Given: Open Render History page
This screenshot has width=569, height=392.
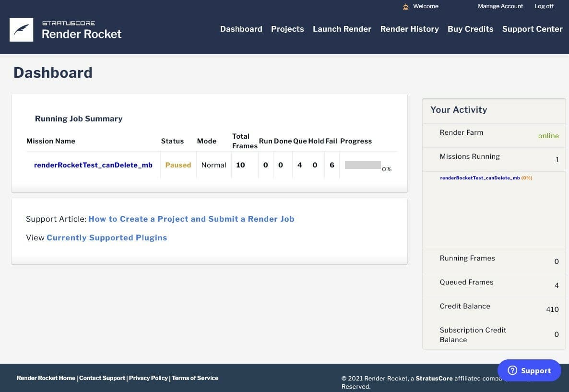Looking at the screenshot, I should 409,29.
